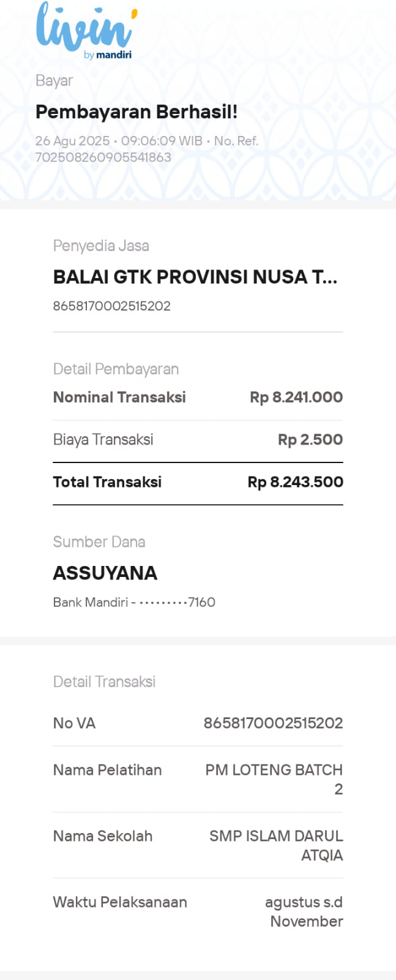396x980 pixels.
Task: Tap the school name SMP ISLAM DARUL ATQIA
Action: tap(276, 845)
